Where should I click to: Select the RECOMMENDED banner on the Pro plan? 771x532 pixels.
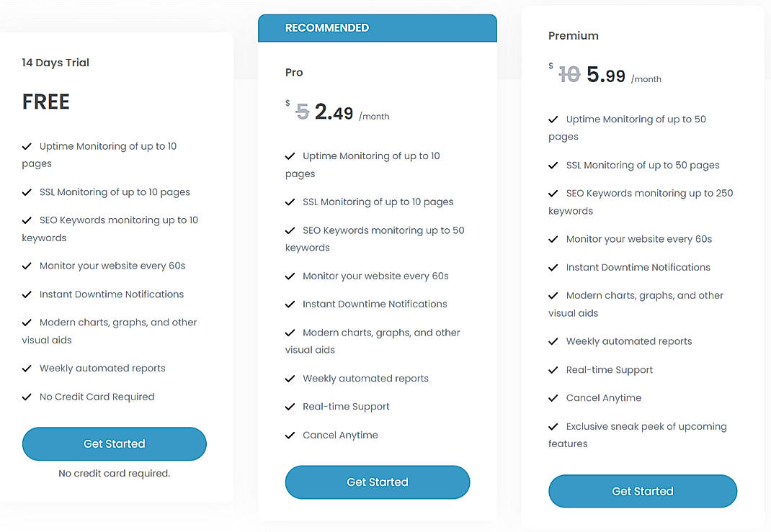point(327,27)
